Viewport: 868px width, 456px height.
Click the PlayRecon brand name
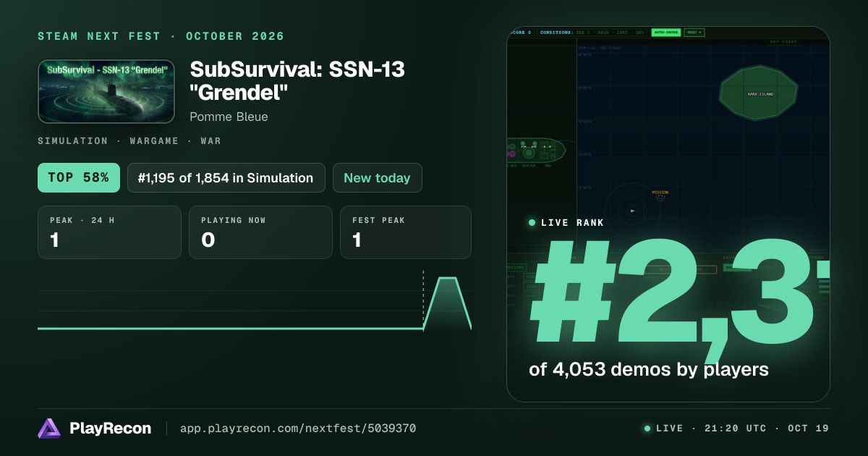pos(111,428)
